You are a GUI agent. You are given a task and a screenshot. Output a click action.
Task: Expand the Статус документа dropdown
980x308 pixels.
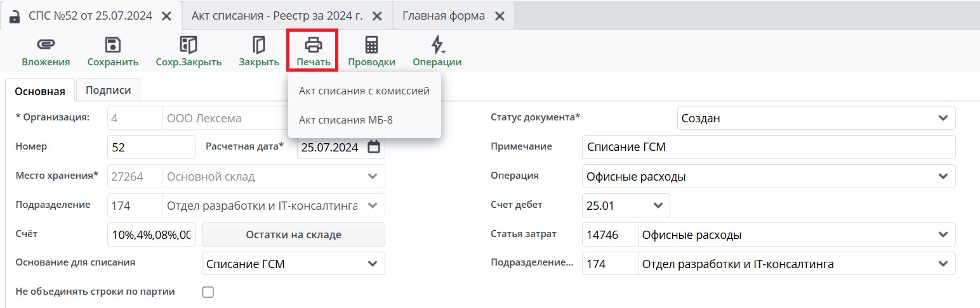coord(942,119)
